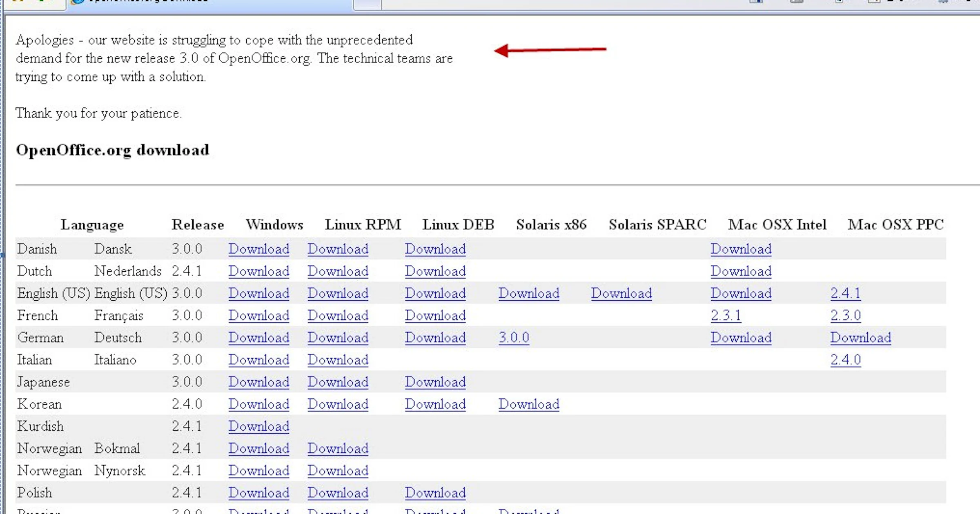This screenshot has width=980, height=514.
Task: Select the 'Release' column header
Action: [x=198, y=225]
